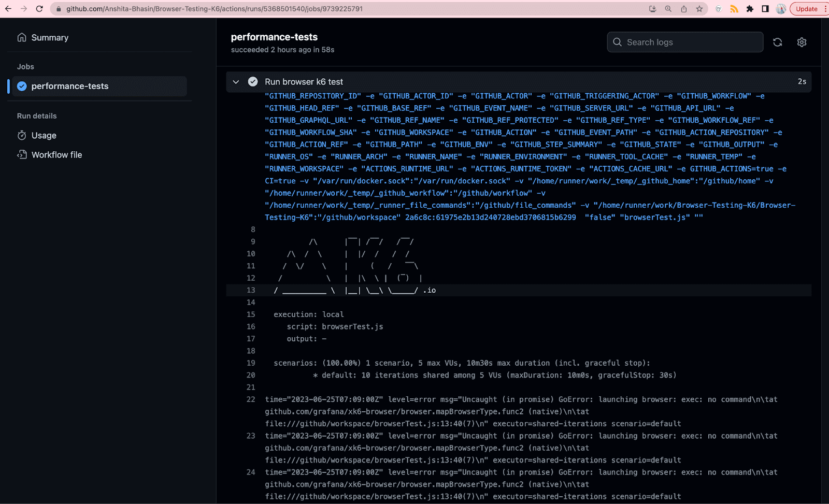Click line number 13 in the log output
The image size is (829, 504).
pyautogui.click(x=251, y=290)
